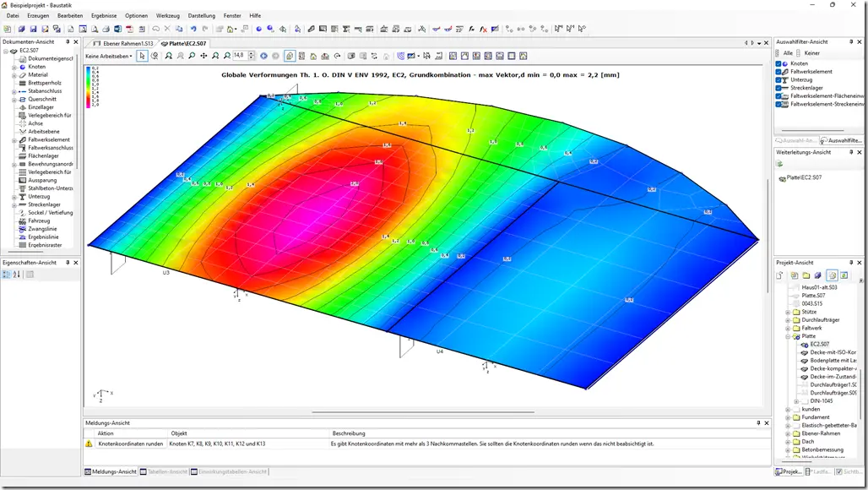Open the Keine Arbeitsebene dropdown
Image resolution: width=868 pixels, height=490 pixels.
[x=109, y=56]
